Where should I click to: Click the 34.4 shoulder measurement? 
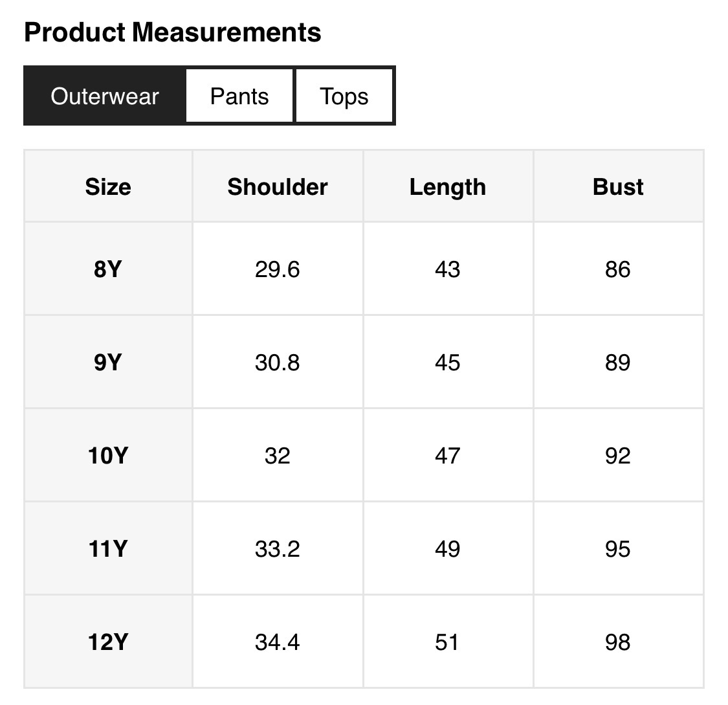[278, 642]
